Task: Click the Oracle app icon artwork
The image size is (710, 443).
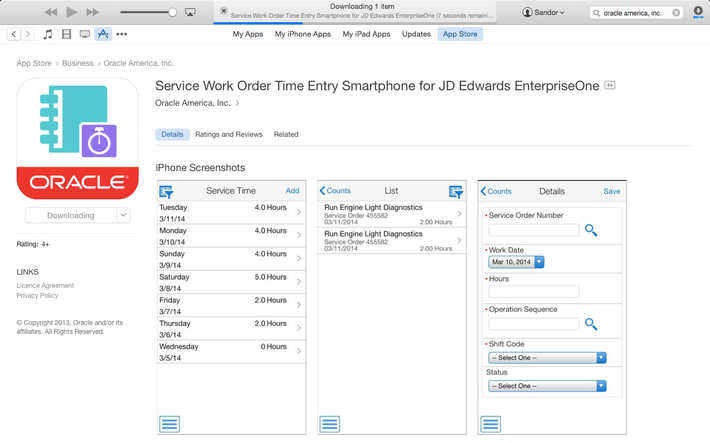Action: coord(78,138)
